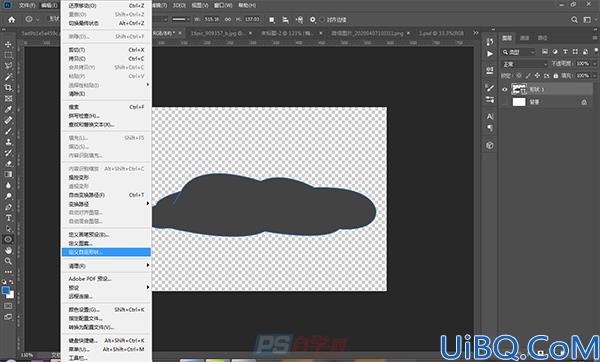Toggle the shape layer filter icon
Viewport: 600px width, 362px height.
pos(575,52)
